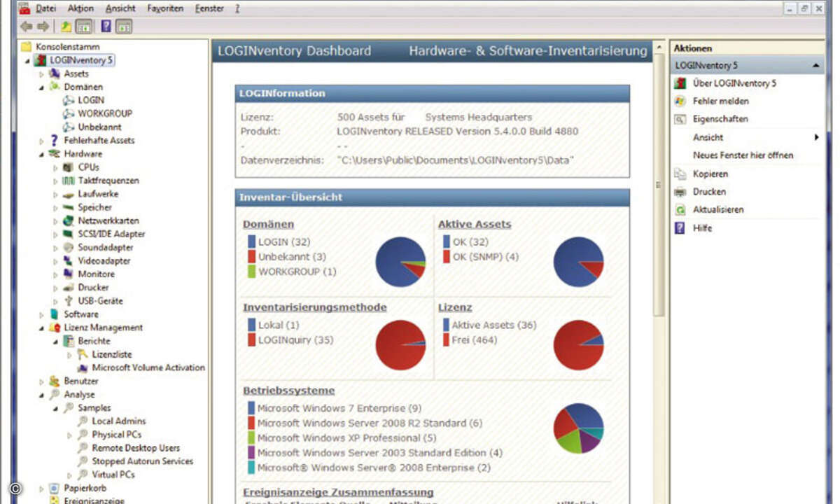Click the Videoadapter icon

coord(68,260)
